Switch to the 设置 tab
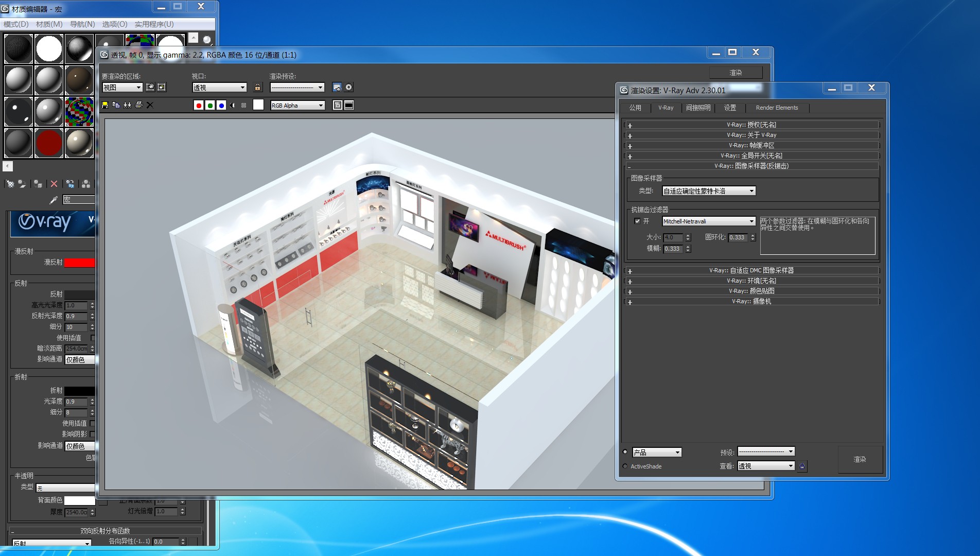Viewport: 980px width, 556px height. 730,108
